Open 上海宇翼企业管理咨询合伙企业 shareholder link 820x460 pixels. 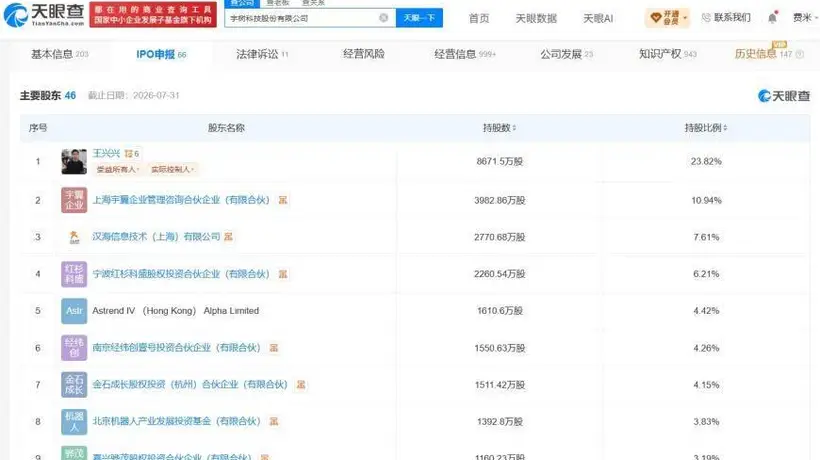click(181, 200)
